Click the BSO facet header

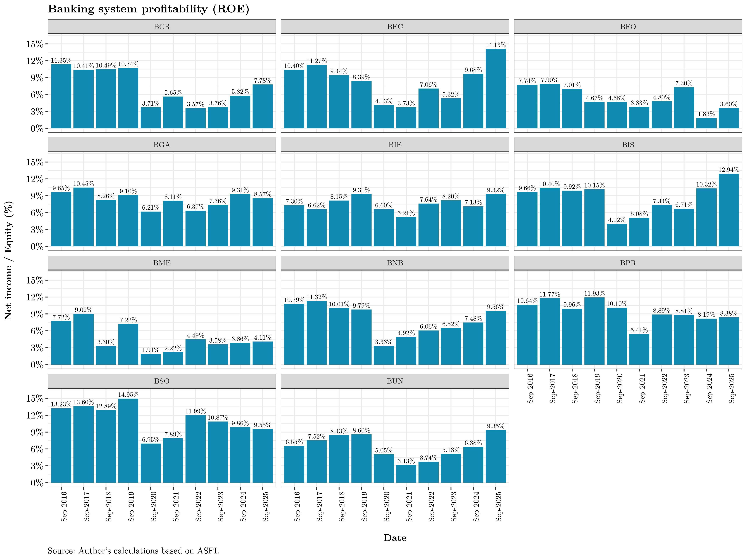point(162,381)
